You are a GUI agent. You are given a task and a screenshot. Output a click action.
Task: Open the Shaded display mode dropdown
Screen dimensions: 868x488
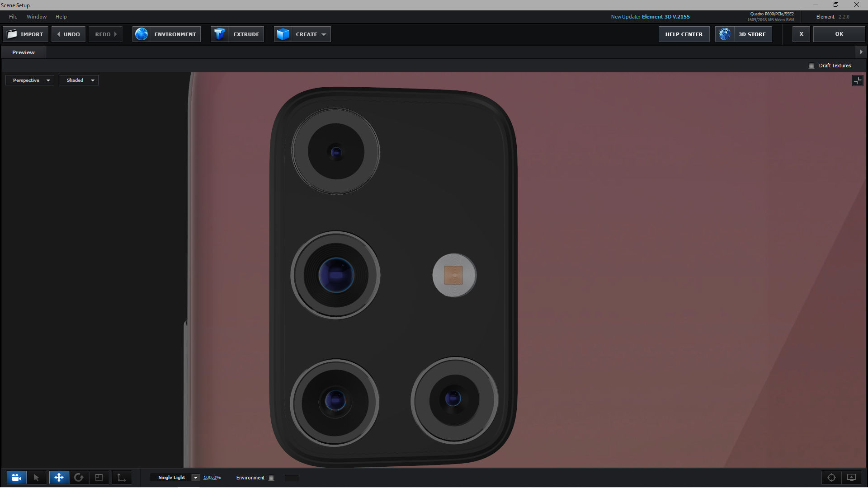79,80
